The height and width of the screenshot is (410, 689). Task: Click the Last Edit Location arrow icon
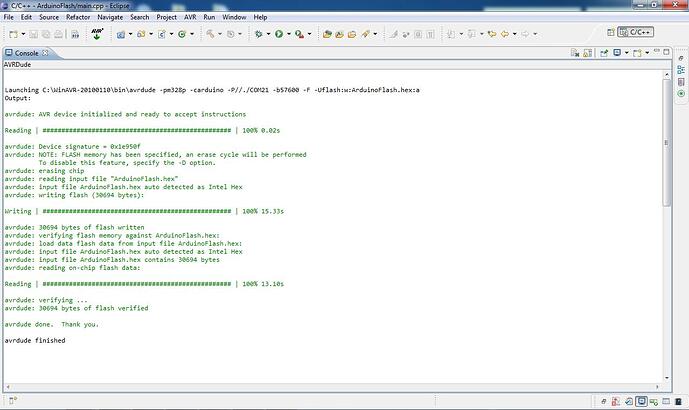pyautogui.click(x=492, y=34)
